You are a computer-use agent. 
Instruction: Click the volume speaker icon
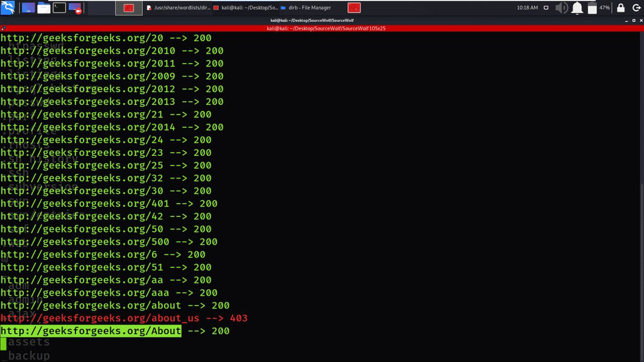561,7
